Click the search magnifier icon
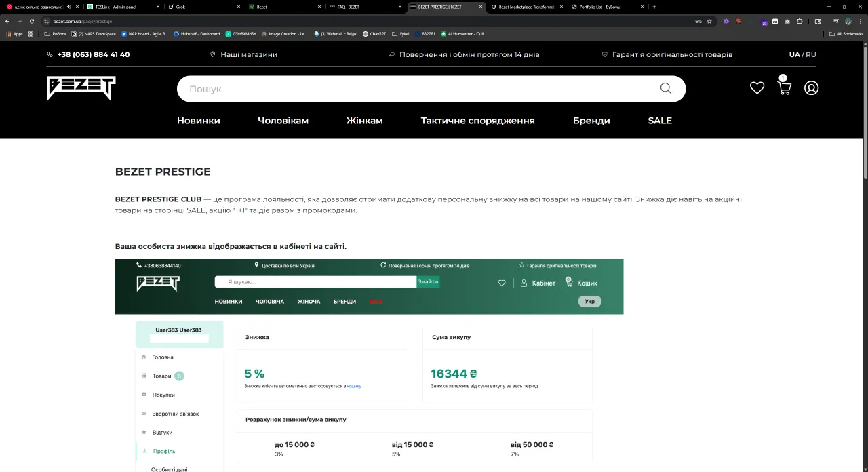868x472 pixels. click(x=665, y=88)
